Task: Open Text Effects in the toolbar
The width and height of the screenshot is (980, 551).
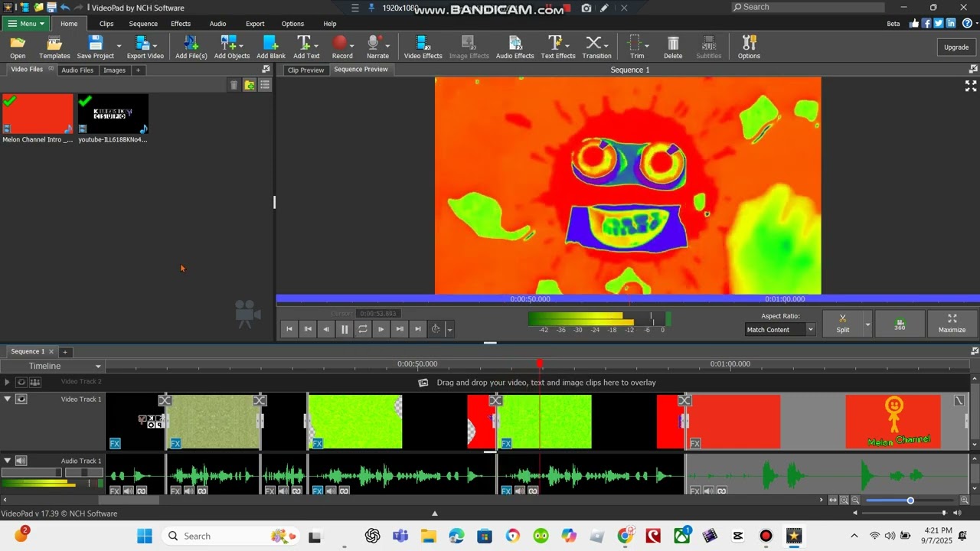Action: coord(557,47)
